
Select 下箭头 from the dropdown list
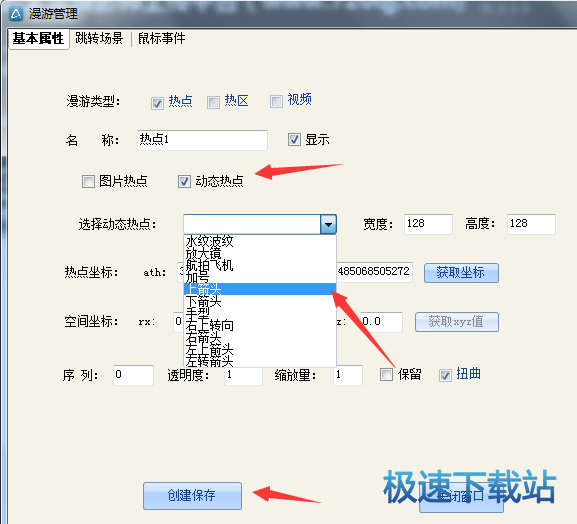tap(260, 301)
